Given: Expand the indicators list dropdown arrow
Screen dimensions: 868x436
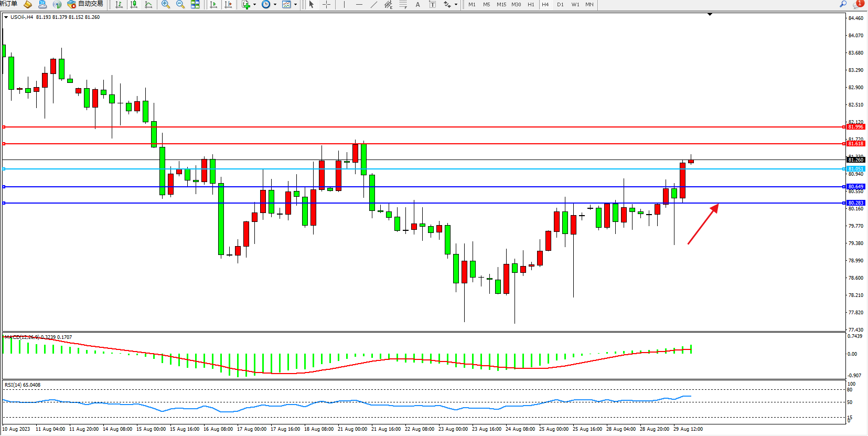Looking at the screenshot, I should tap(255, 5).
